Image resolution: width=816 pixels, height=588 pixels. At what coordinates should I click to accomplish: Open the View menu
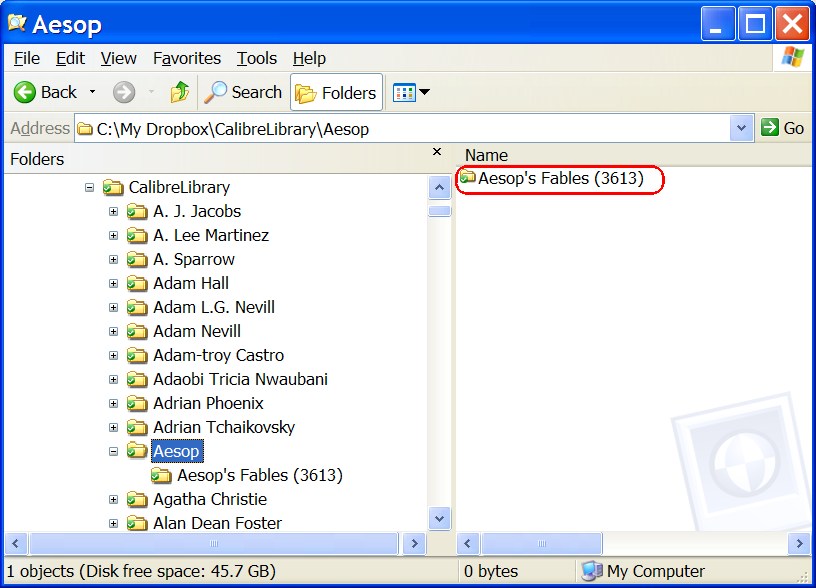119,58
